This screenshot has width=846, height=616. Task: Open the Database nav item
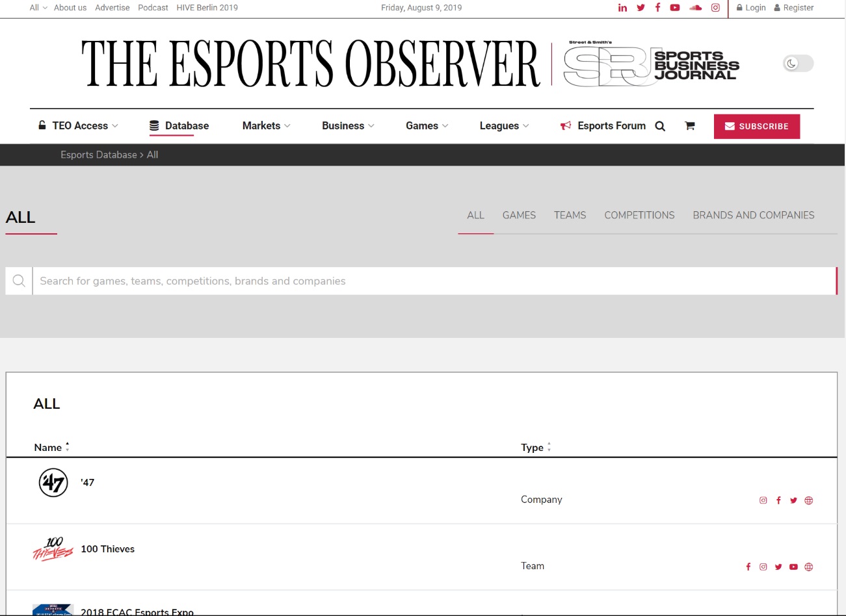[x=179, y=126]
